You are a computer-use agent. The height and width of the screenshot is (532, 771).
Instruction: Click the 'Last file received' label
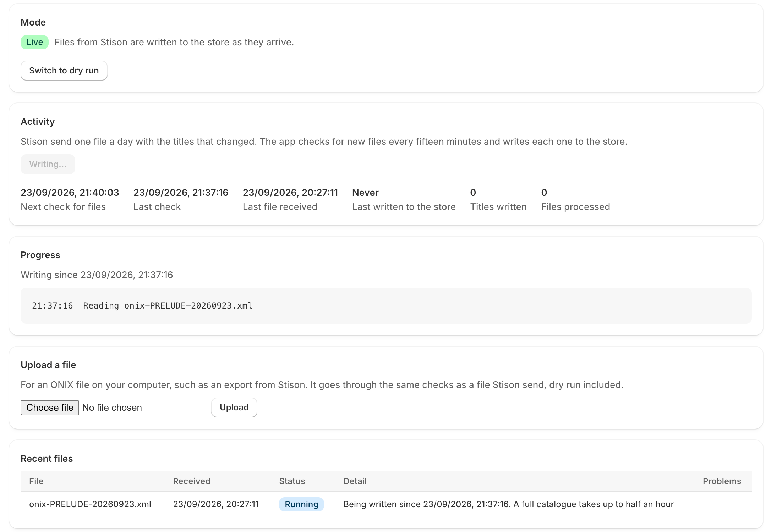pyautogui.click(x=280, y=207)
